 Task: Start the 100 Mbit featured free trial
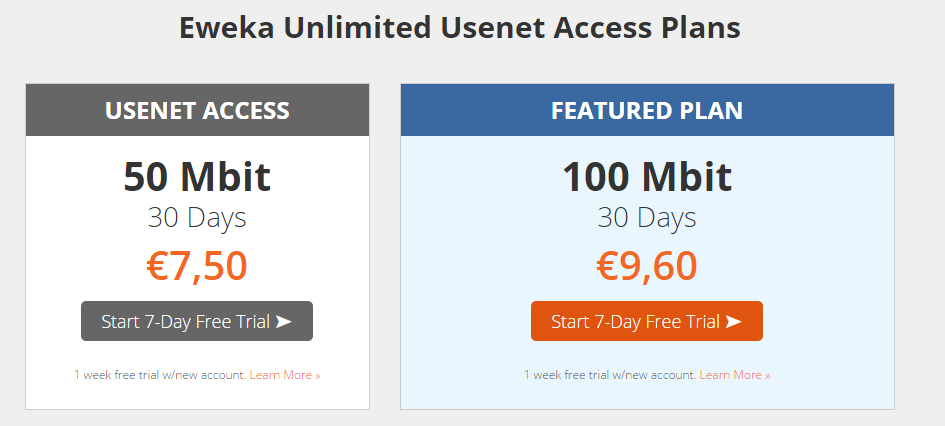pyautogui.click(x=647, y=321)
